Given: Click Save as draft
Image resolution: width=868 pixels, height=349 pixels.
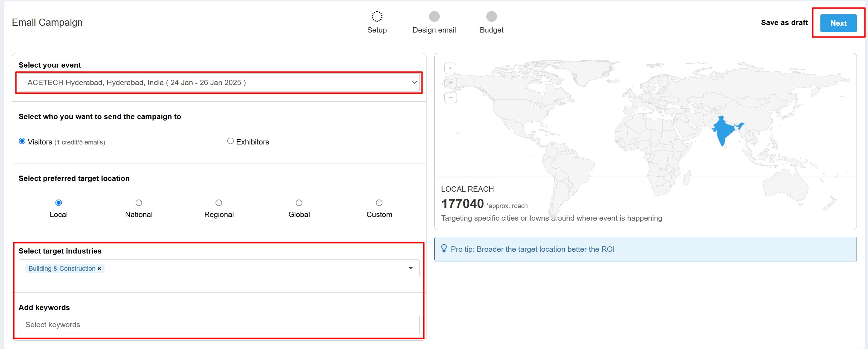Looking at the screenshot, I should click(x=784, y=23).
